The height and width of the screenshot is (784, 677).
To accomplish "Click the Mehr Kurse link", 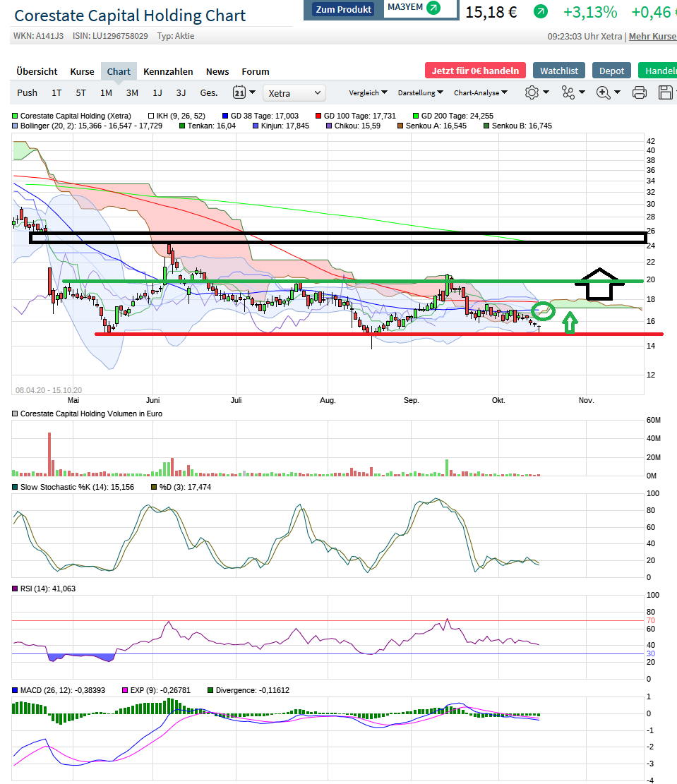I will 652,36.
